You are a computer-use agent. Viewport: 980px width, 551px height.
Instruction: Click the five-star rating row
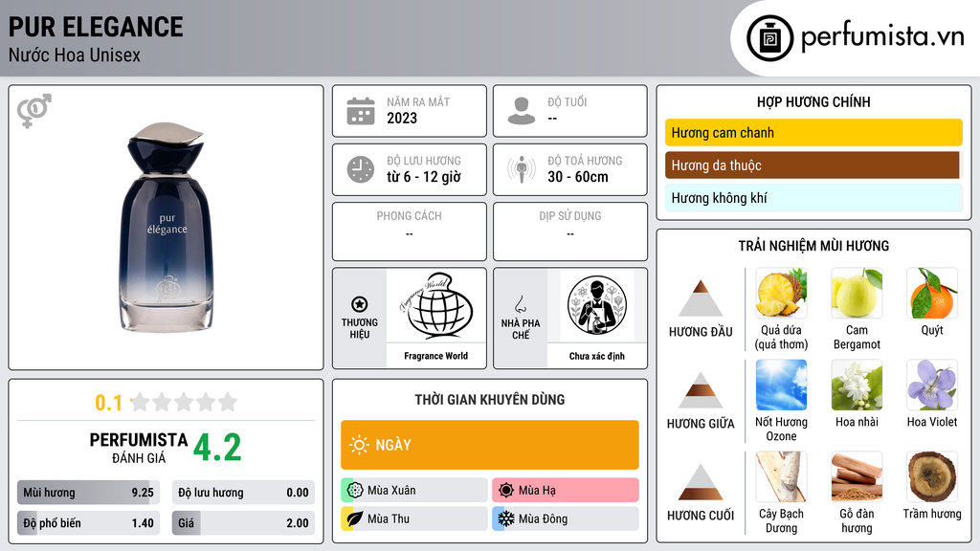tap(185, 402)
